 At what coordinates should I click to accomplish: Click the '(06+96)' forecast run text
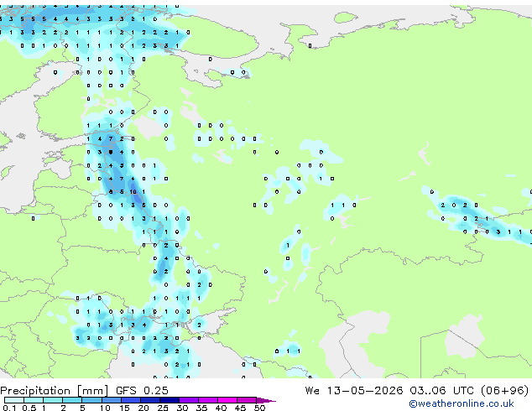point(505,391)
